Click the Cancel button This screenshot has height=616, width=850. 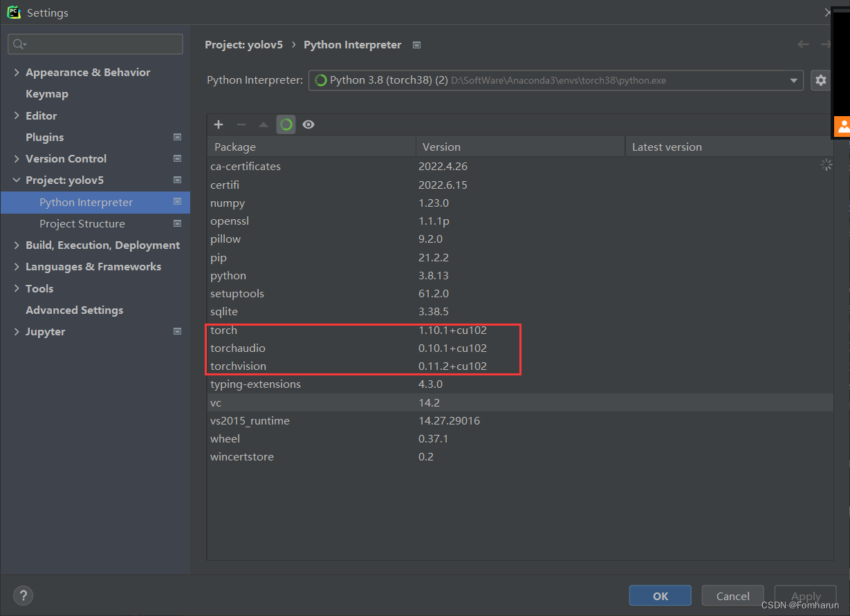click(x=732, y=596)
